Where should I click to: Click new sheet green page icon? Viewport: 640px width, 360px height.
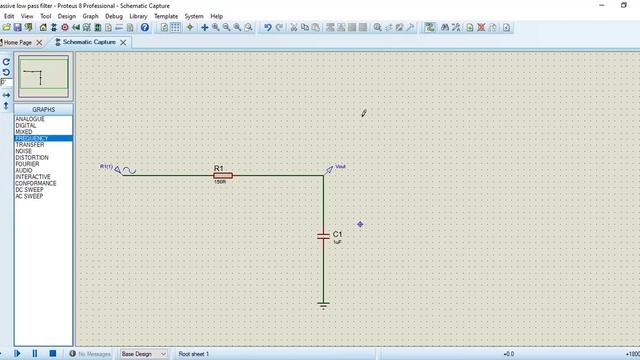470,27
